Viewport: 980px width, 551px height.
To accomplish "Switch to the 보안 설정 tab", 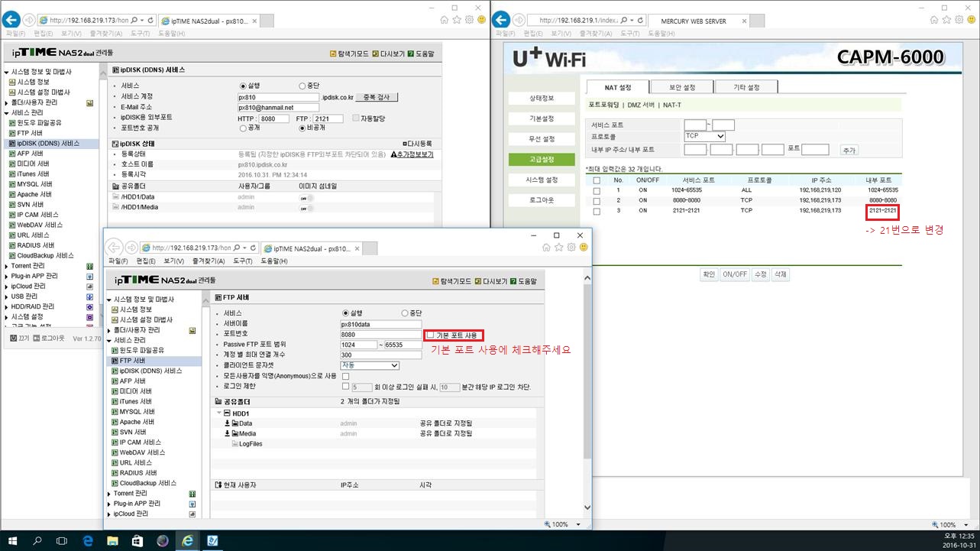I will pos(682,87).
